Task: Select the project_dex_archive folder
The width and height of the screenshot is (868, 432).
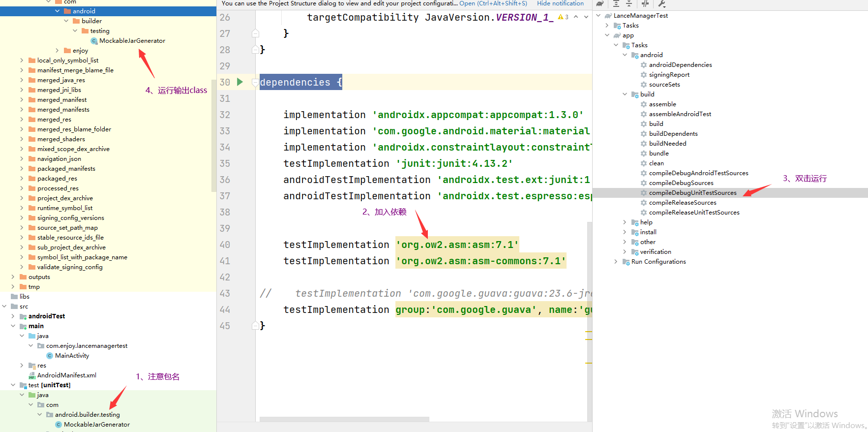Action: (65, 198)
